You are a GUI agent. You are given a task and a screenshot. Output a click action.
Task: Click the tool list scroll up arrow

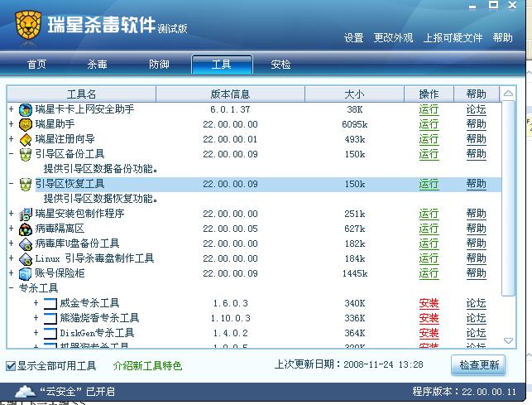(508, 94)
